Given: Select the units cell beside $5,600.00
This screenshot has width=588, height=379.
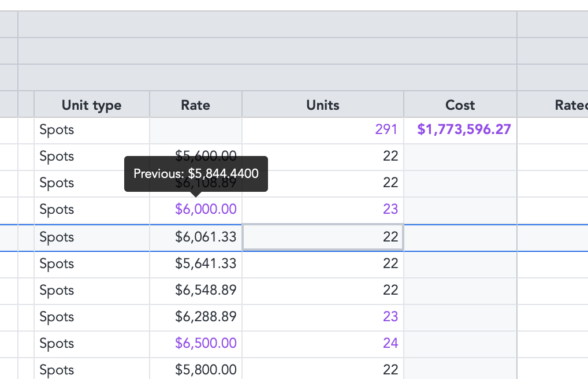Looking at the screenshot, I should click(323, 157).
